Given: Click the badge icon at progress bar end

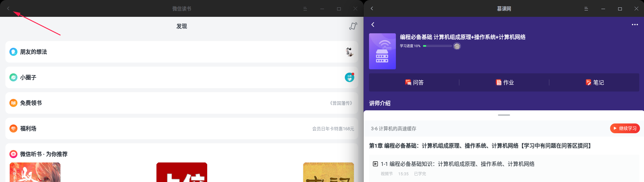Looking at the screenshot, I should point(457,46).
